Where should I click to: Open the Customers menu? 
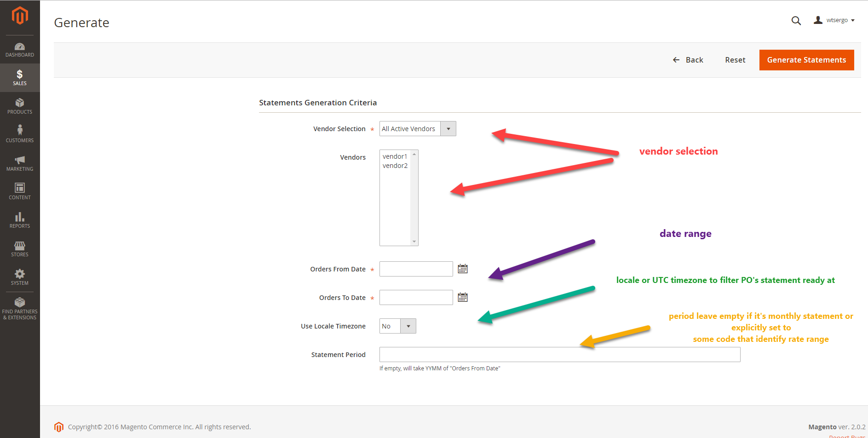pyautogui.click(x=20, y=135)
